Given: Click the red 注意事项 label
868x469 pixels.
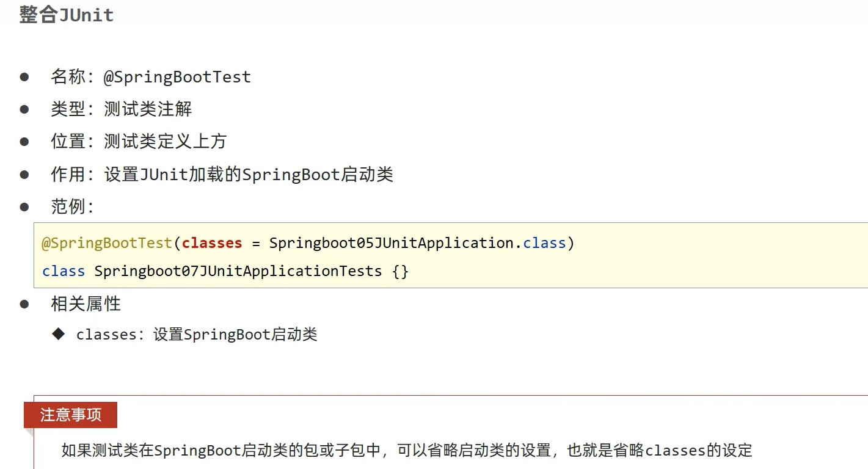Looking at the screenshot, I should [x=70, y=415].
